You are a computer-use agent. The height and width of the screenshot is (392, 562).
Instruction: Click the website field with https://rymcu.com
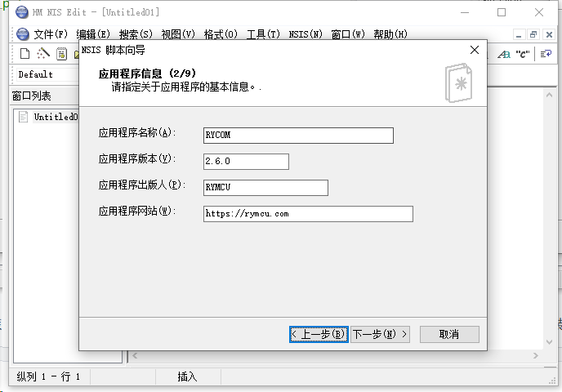[308, 214]
